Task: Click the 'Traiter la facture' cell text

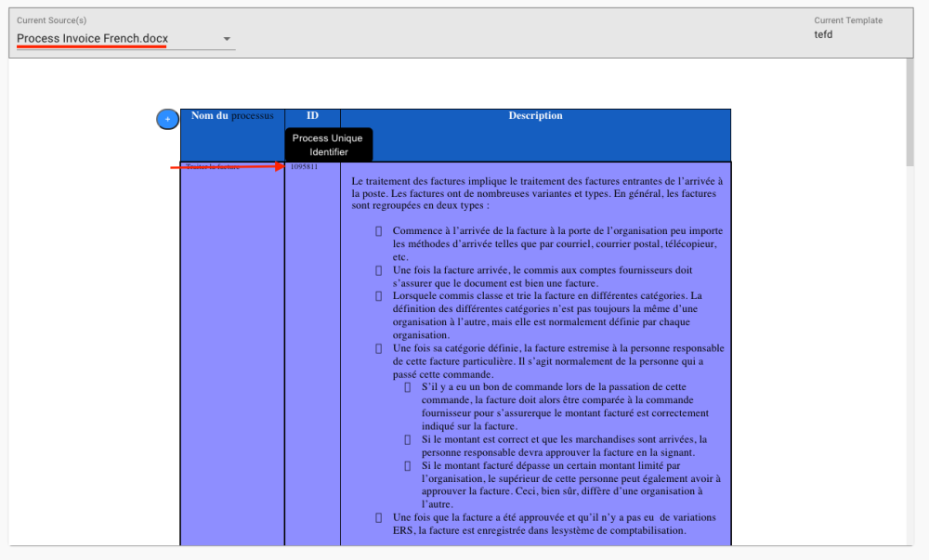Action: (x=213, y=167)
